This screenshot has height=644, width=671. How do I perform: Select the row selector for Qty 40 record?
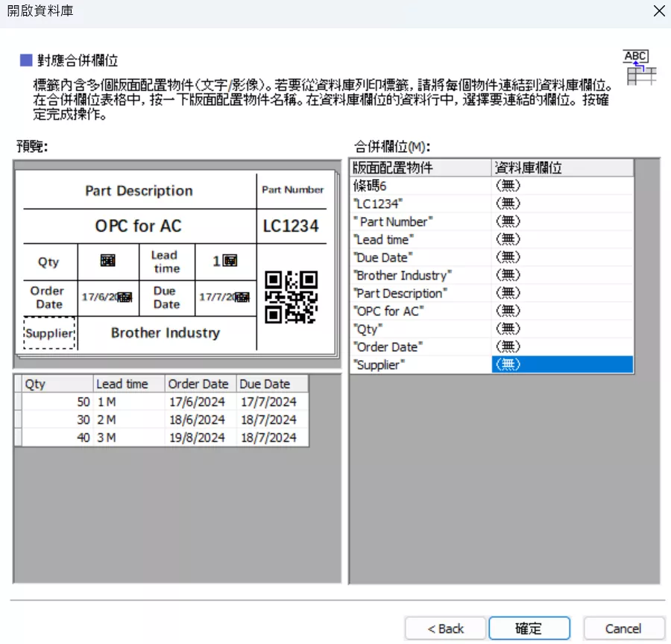(x=18, y=438)
